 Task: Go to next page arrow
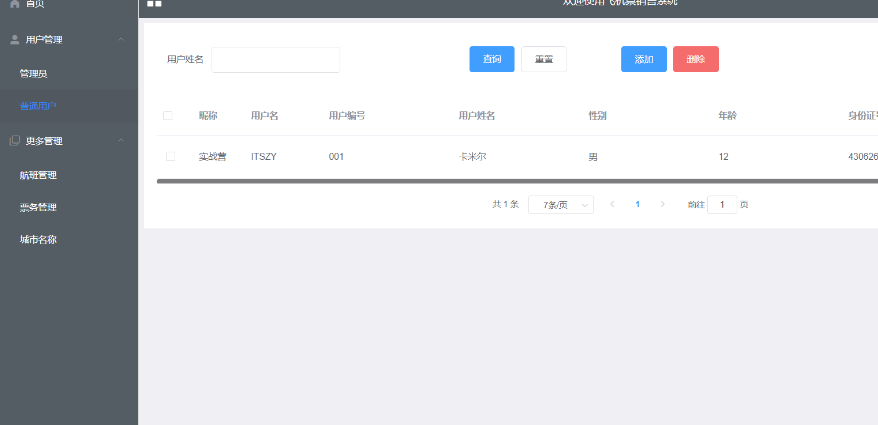(662, 204)
